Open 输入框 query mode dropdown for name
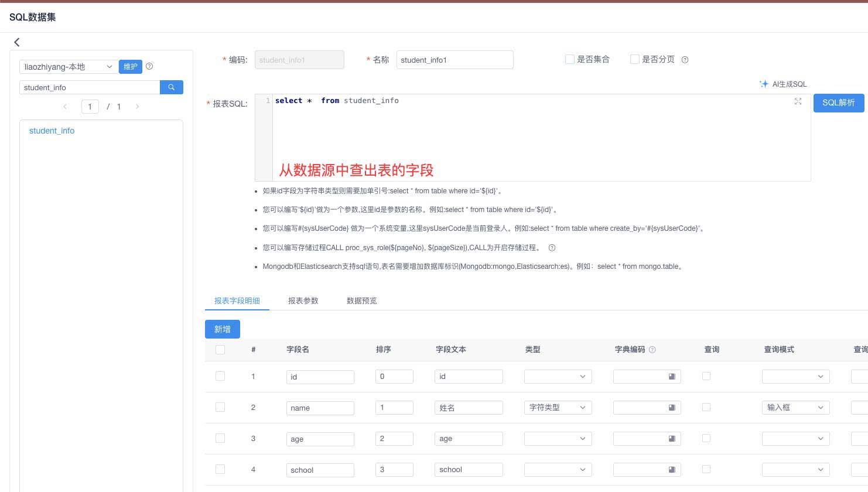868x492 pixels. click(x=796, y=408)
